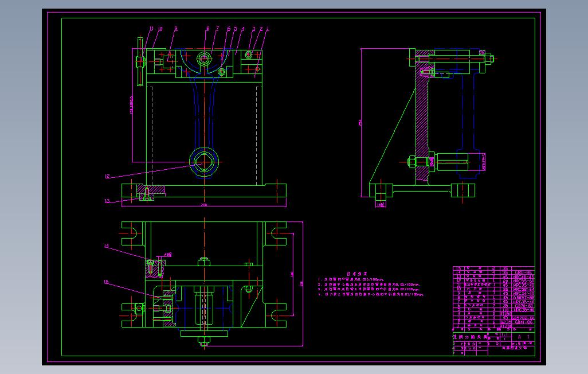Click the fixture name in the title block
The height and width of the screenshot is (374, 588).
(470, 337)
